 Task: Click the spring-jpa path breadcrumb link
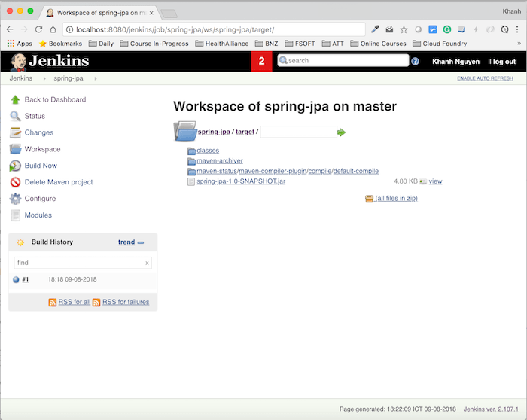(214, 132)
